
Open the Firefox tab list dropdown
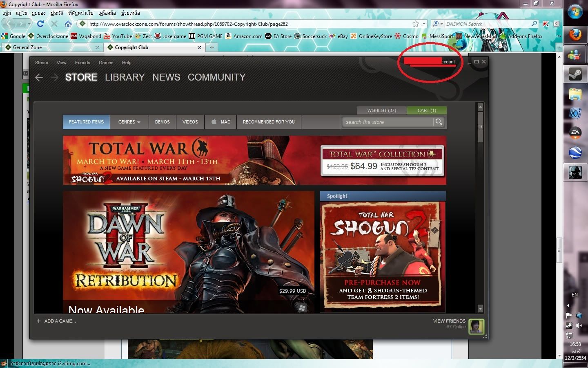pos(559,47)
